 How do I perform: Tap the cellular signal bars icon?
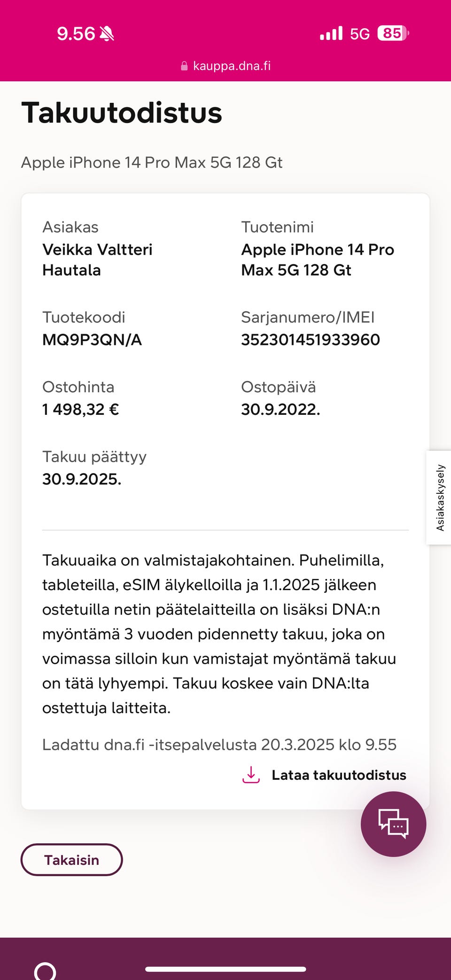click(x=331, y=34)
